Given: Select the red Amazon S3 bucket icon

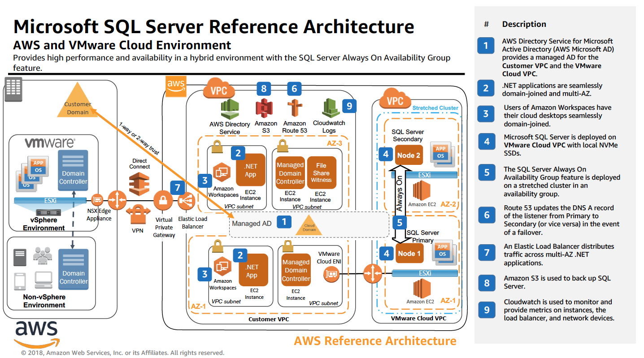Looking at the screenshot, I should click(264, 109).
